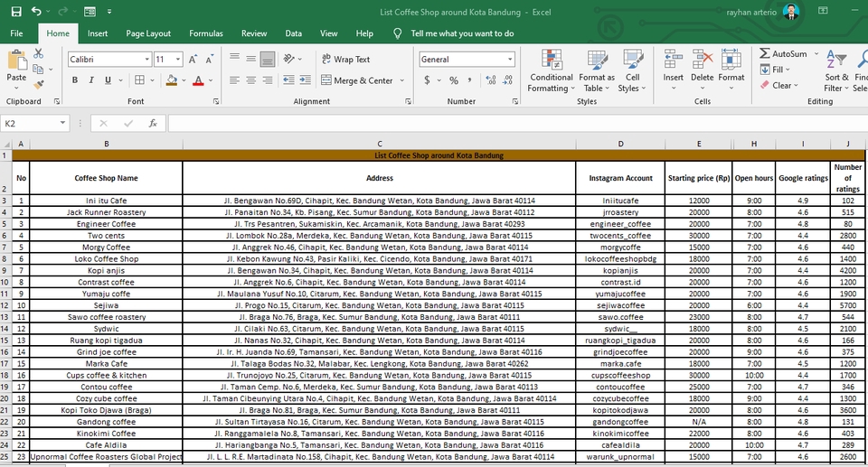Click Decrease Indent icon
This screenshot has height=467, width=868.
point(288,80)
